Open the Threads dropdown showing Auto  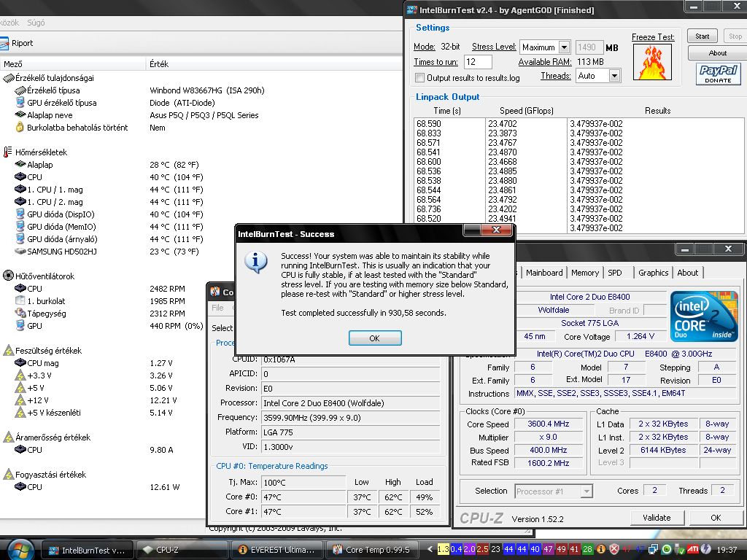614,76
